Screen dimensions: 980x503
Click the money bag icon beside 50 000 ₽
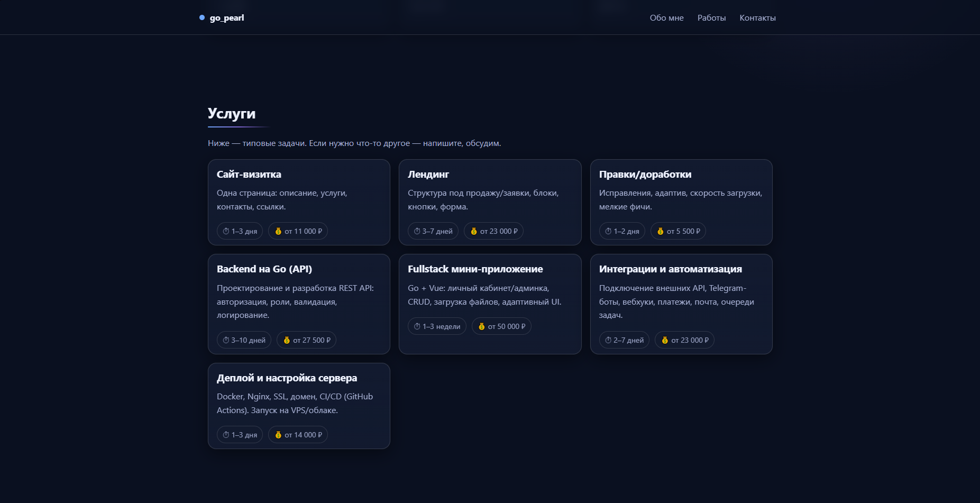tap(481, 326)
